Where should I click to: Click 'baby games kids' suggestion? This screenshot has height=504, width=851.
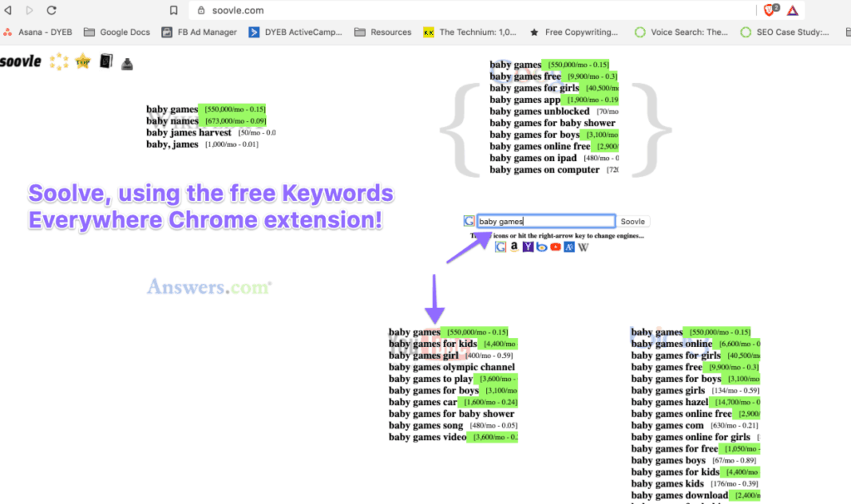tap(667, 483)
